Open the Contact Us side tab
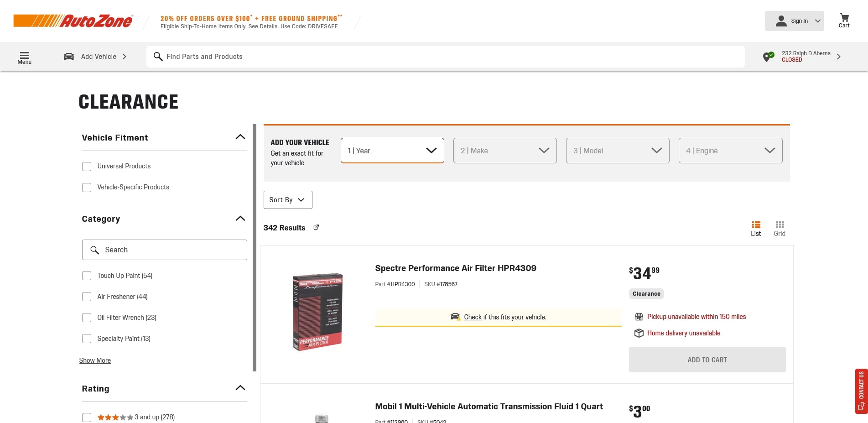 pos(861,391)
